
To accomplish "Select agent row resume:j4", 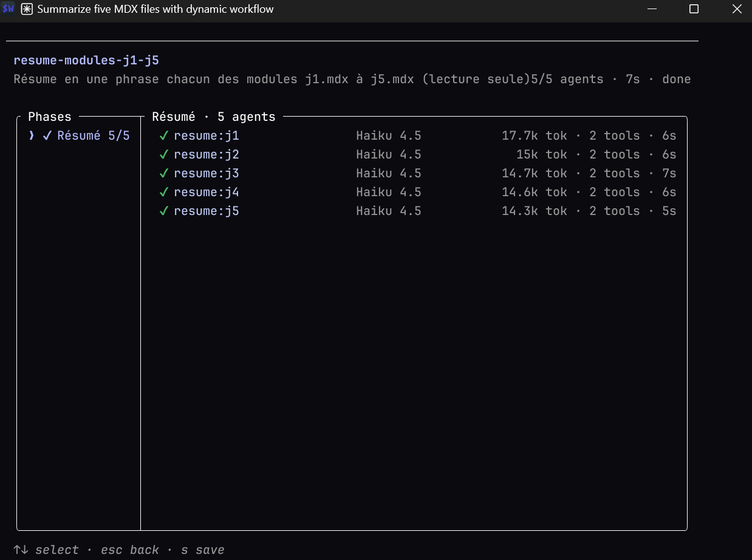I will point(417,192).
